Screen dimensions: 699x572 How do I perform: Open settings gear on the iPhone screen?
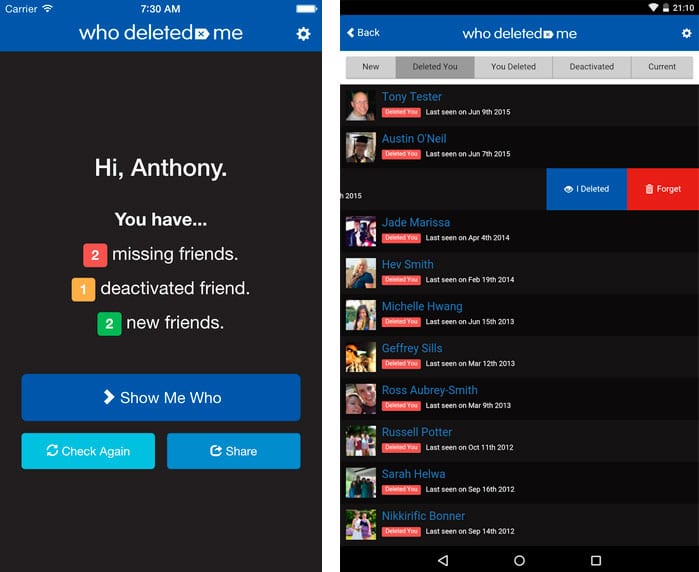click(x=303, y=34)
